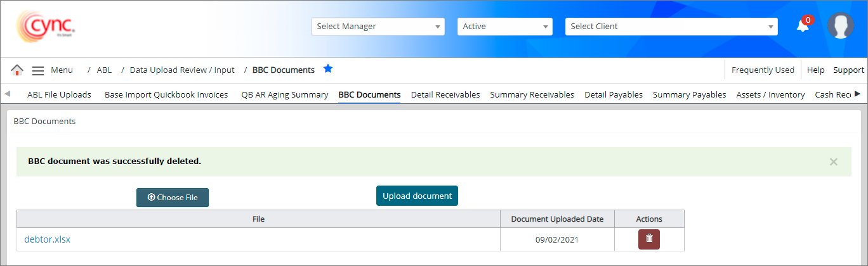Screen dimensions: 868x266
Task: Toggle the blue favorite star
Action: pyautogui.click(x=328, y=69)
